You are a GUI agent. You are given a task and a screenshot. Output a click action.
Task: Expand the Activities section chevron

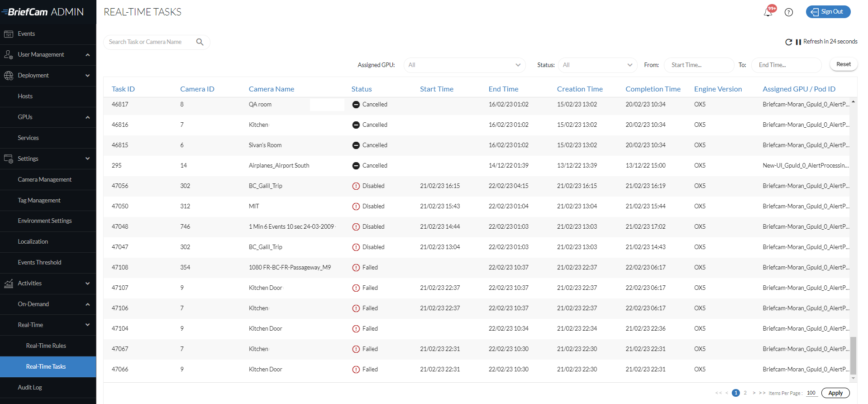(x=88, y=284)
